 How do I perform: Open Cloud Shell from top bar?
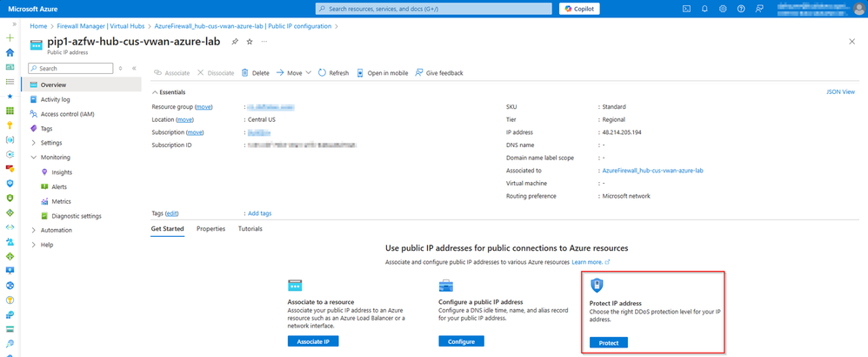(686, 9)
